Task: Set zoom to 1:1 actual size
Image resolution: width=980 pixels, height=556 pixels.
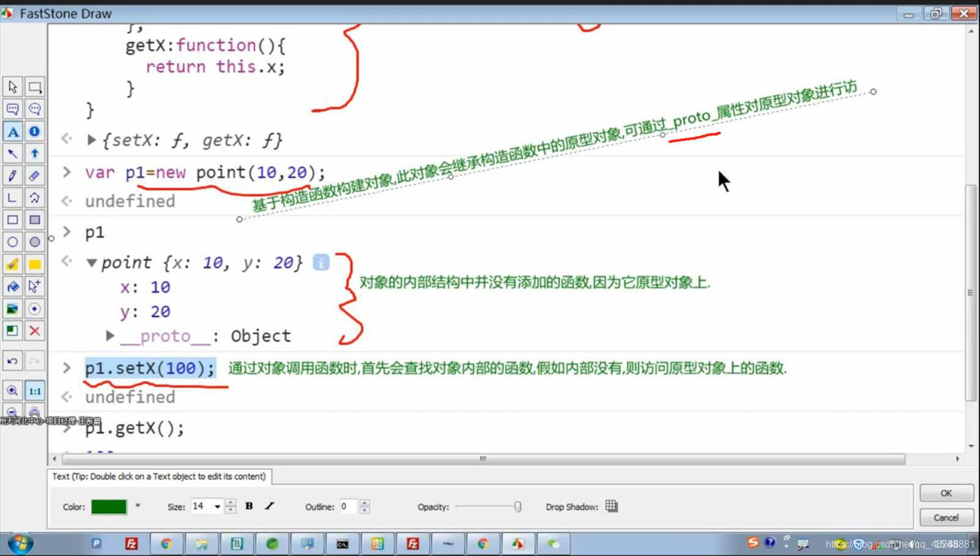Action: [35, 391]
